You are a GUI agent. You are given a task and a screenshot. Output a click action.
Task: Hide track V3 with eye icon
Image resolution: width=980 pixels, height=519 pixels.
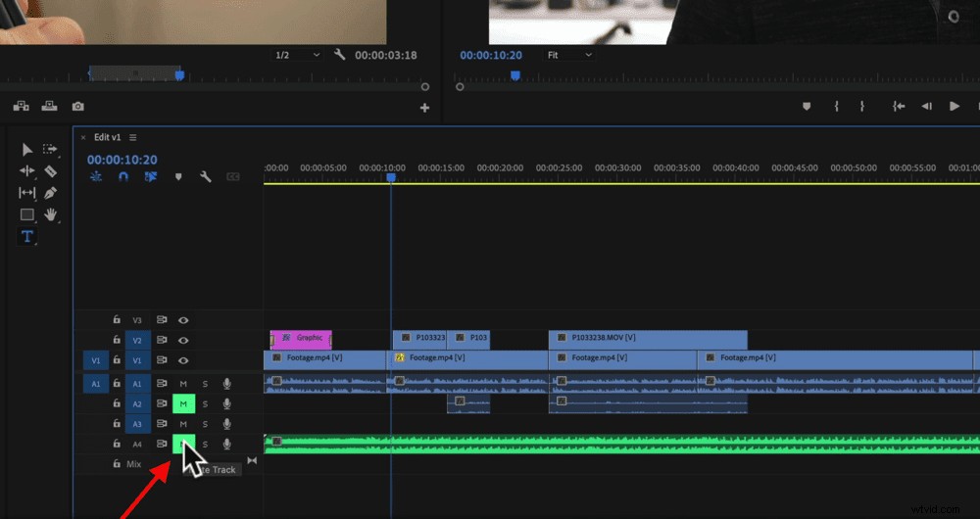pos(183,320)
